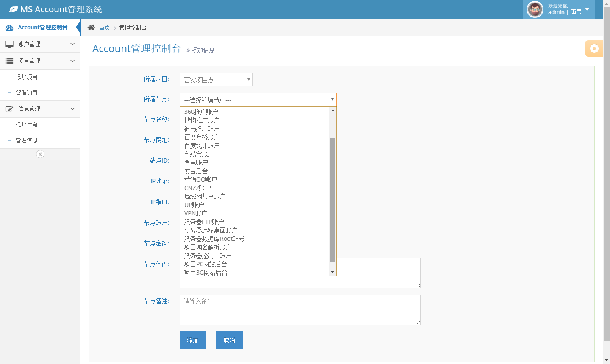Go to 管理信息 in the sidebar
Viewport: 610px width, 364px height.
click(27, 140)
